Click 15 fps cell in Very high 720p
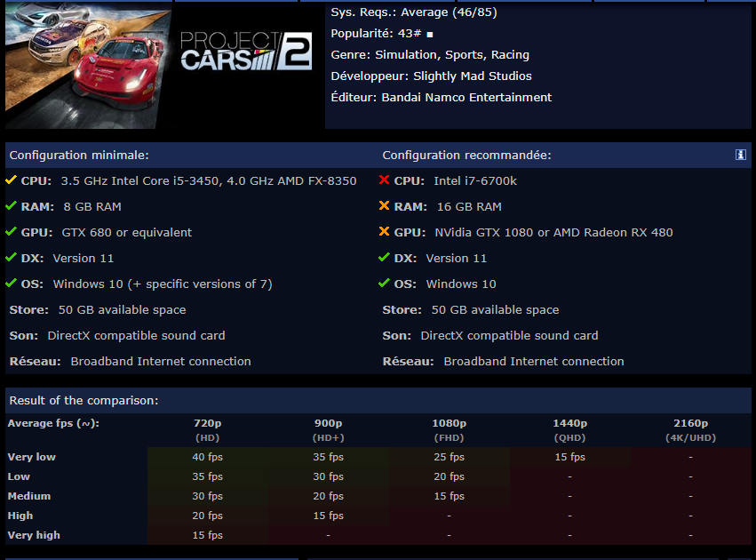Viewport: 756px width, 560px height. click(x=207, y=535)
